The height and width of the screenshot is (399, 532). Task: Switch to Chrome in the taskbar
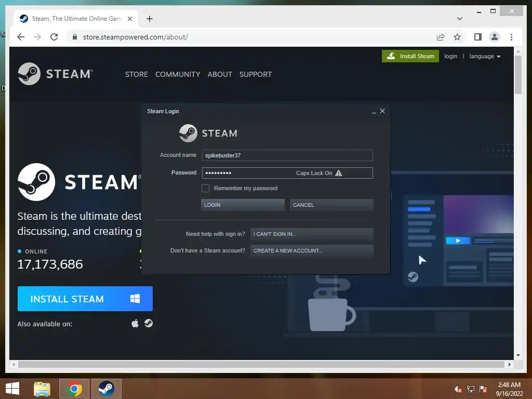tap(74, 389)
